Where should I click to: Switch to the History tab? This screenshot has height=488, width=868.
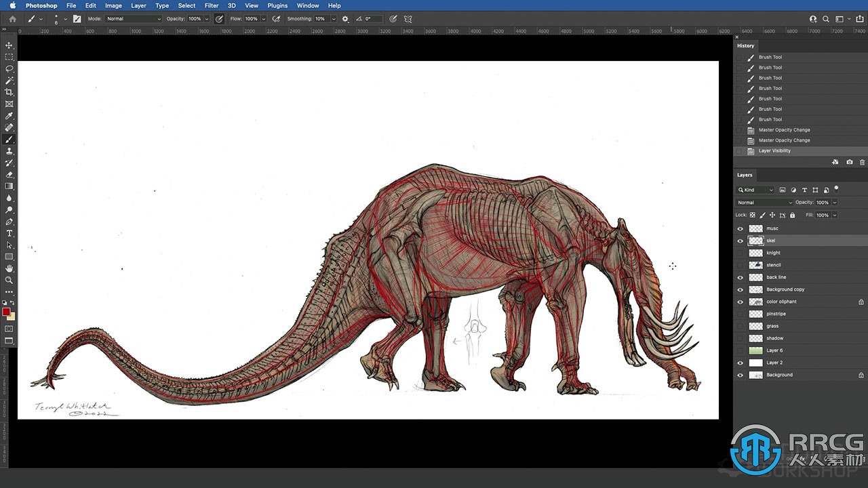745,45
